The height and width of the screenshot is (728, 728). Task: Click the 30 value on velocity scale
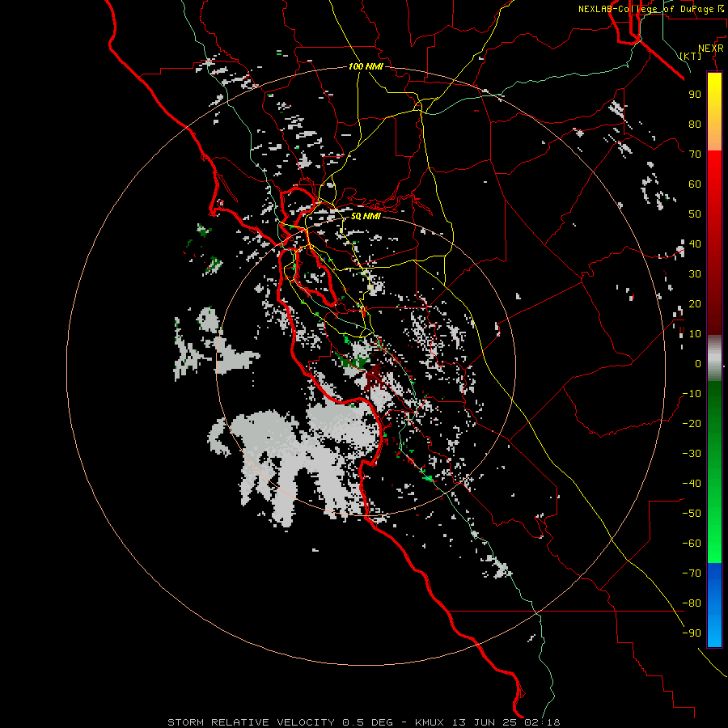[x=695, y=274]
